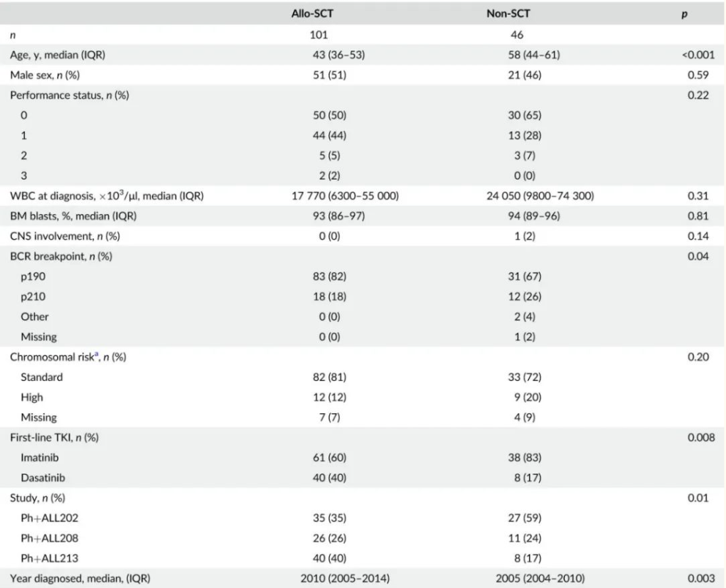
Task: Select the Dasatinib row label
Action: tap(43, 478)
